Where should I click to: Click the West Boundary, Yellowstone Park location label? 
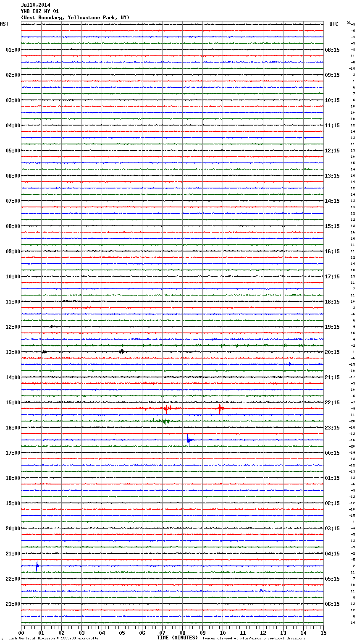coord(75,18)
